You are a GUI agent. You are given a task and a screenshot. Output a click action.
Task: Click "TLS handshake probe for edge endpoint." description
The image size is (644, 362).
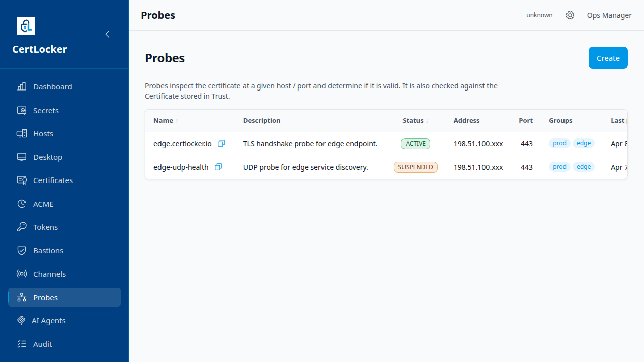pyautogui.click(x=310, y=143)
